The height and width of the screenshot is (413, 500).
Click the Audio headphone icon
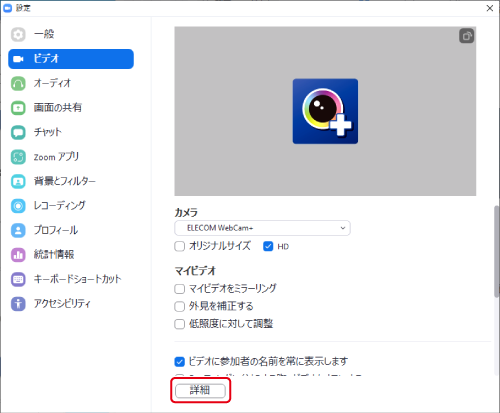pyautogui.click(x=18, y=83)
